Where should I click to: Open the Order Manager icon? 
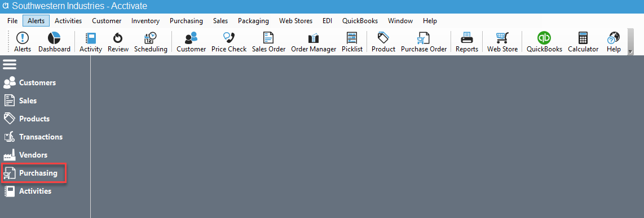314,42
